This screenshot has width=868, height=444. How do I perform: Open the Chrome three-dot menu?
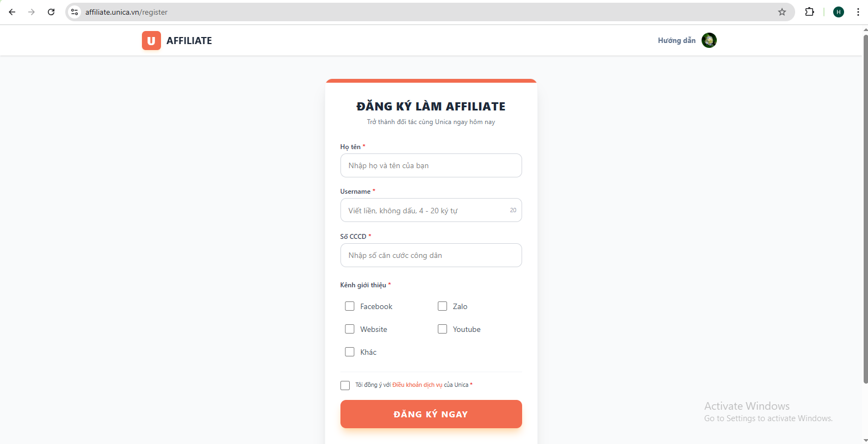[858, 12]
